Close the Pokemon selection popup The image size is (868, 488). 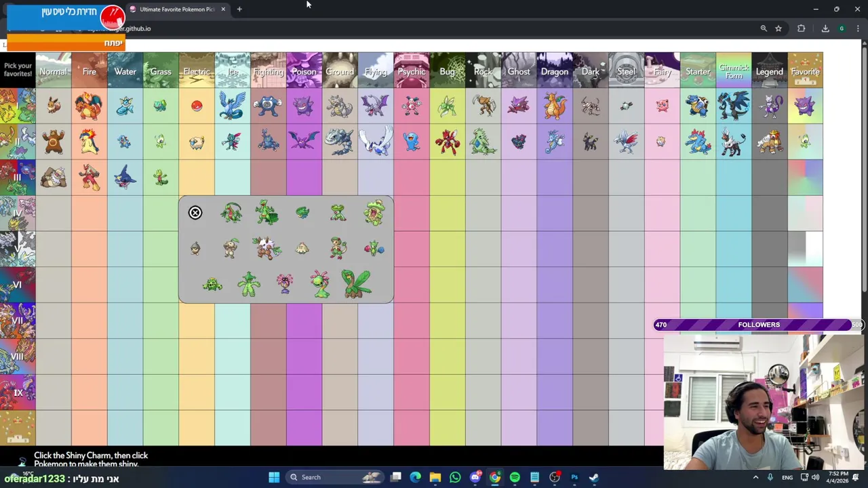[x=195, y=213]
